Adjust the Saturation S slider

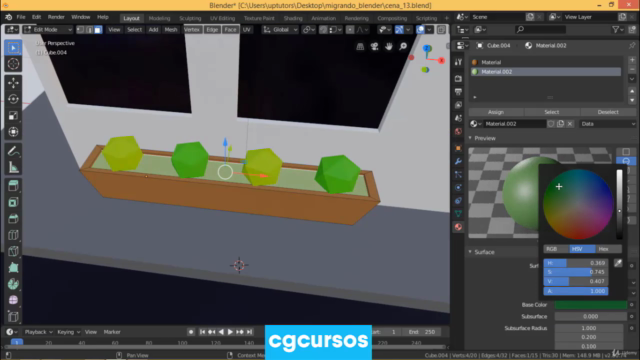(576, 272)
